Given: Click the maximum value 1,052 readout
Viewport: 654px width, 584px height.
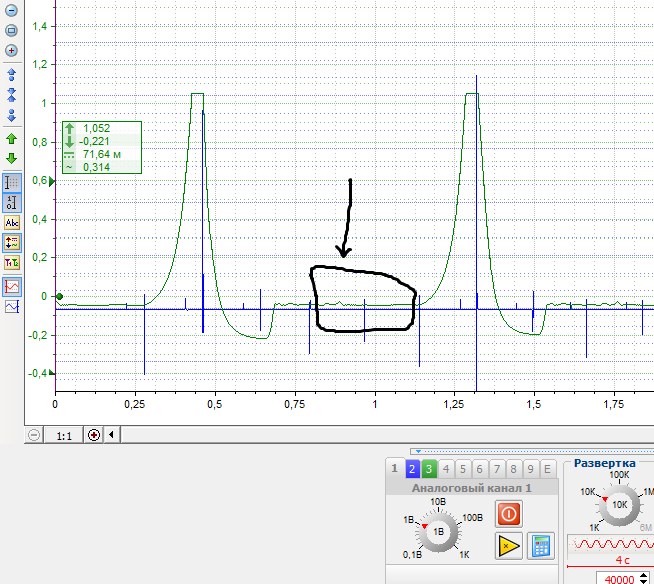Looking at the screenshot, I should (96, 128).
